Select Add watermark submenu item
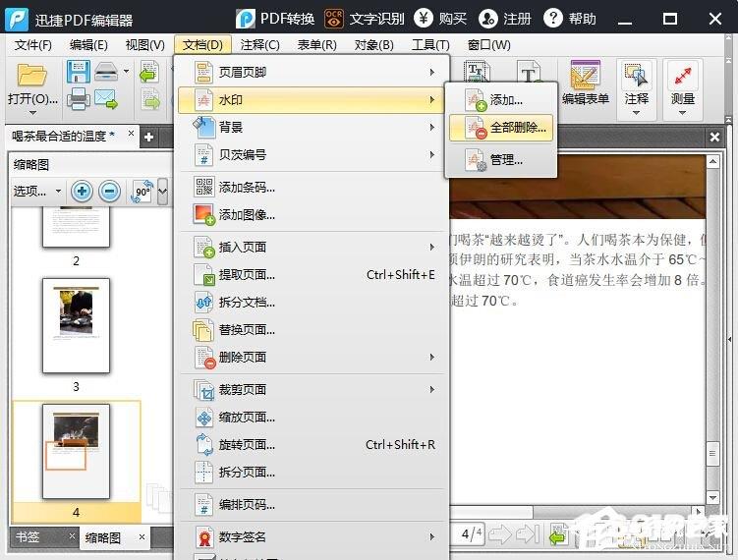738x560 pixels. coord(501,100)
